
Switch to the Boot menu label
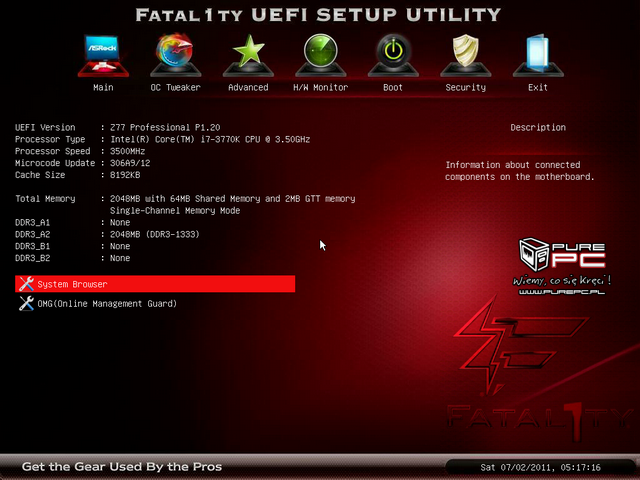coord(393,87)
